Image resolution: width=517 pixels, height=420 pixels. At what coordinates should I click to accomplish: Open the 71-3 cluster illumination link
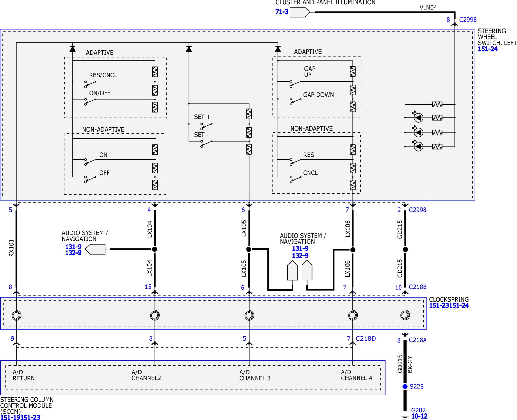282,12
